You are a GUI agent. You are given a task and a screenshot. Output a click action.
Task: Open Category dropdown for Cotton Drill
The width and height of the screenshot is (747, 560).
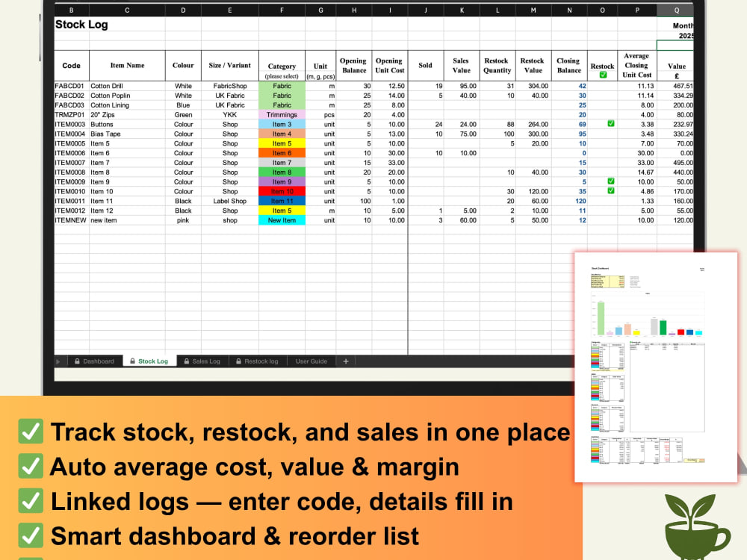click(x=282, y=86)
